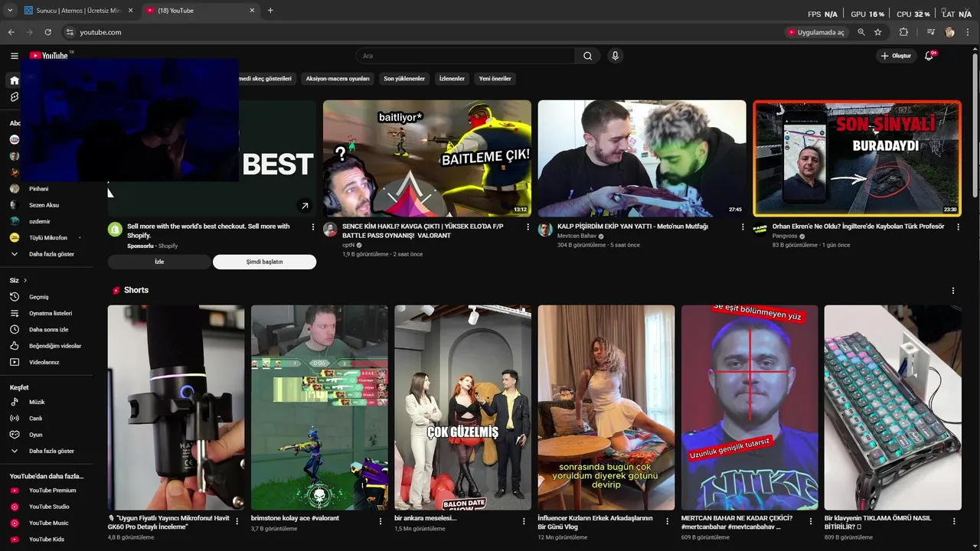Go back with the browser back arrow

tap(11, 32)
